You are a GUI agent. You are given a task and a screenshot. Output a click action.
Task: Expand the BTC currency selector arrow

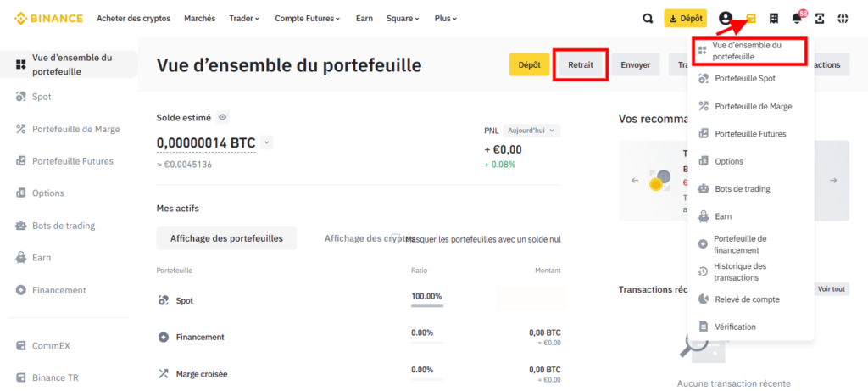click(267, 142)
